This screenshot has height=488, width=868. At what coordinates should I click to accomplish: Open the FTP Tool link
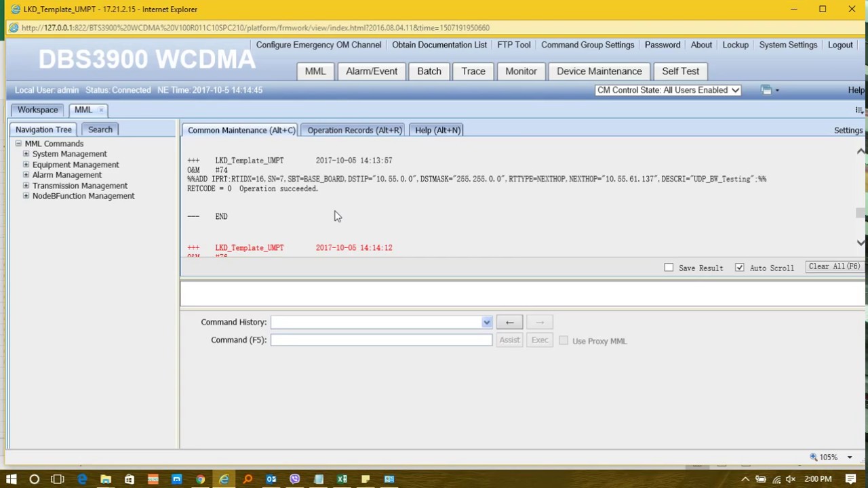(x=514, y=45)
